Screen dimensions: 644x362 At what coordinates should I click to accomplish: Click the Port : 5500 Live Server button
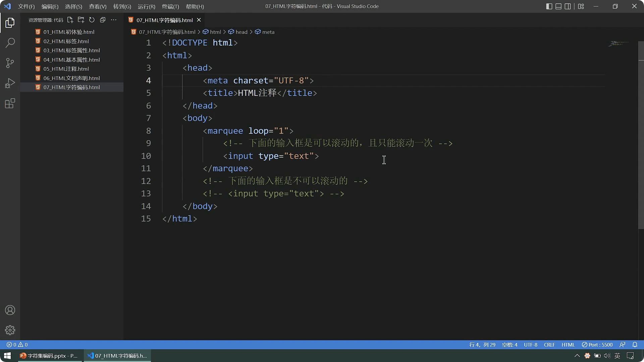[x=597, y=345]
